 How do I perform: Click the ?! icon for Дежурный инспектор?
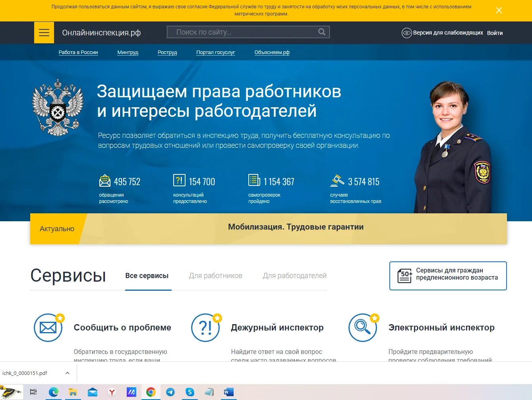click(206, 328)
